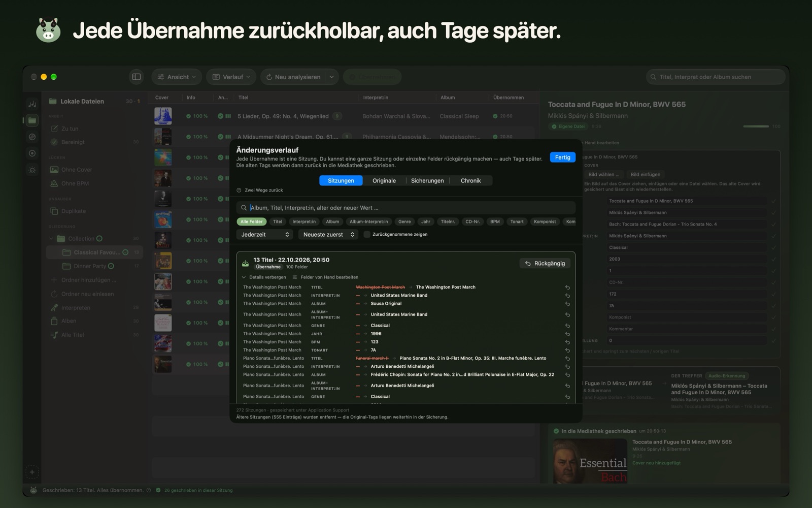
Task: Filter history by the BPM chip
Action: click(x=495, y=221)
